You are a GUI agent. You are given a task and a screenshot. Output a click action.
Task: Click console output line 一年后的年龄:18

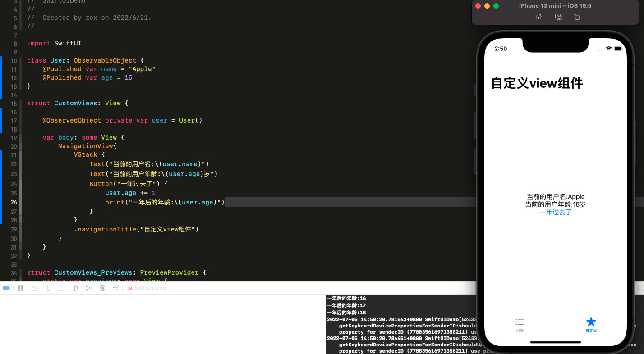pyautogui.click(x=346, y=313)
